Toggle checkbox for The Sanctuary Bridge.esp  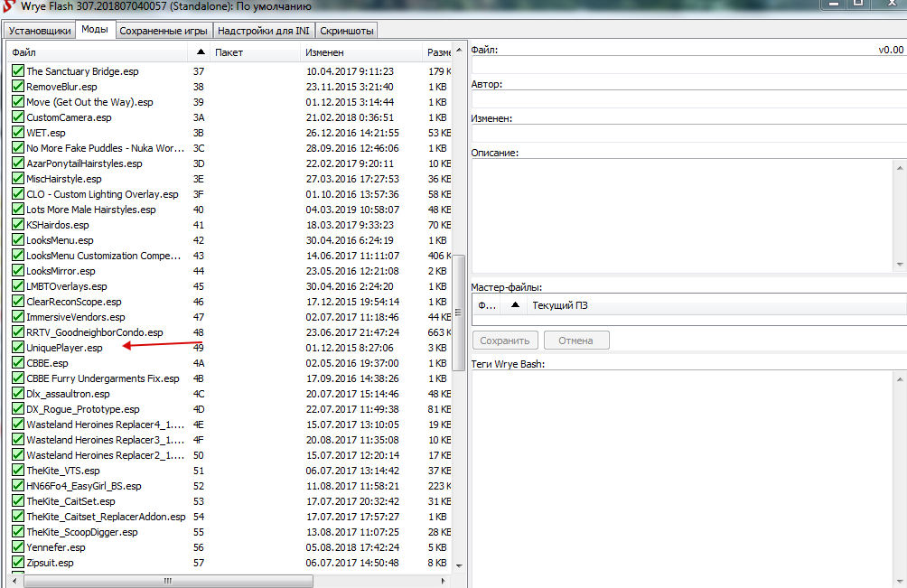(x=17, y=71)
